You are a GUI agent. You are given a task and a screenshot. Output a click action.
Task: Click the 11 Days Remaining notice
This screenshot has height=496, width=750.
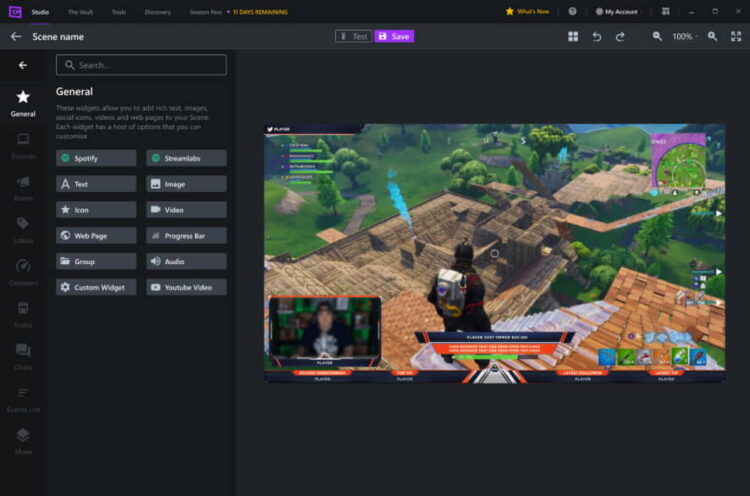[260, 12]
